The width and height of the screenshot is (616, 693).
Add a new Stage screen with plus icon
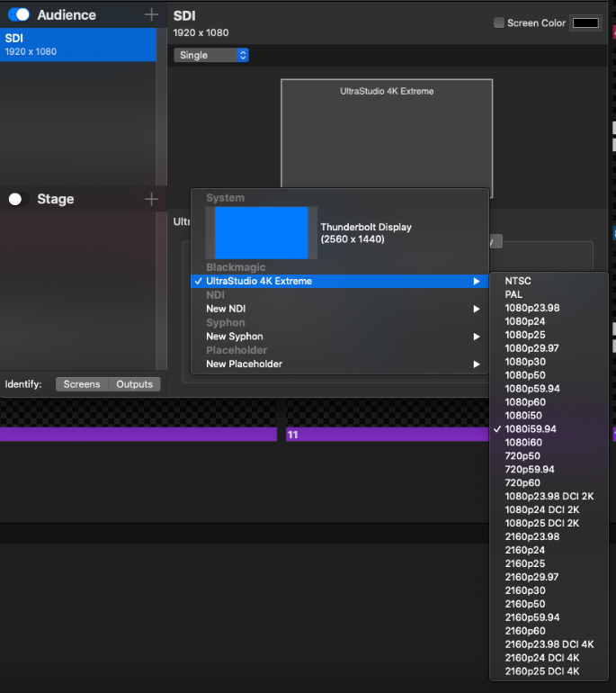(x=151, y=199)
